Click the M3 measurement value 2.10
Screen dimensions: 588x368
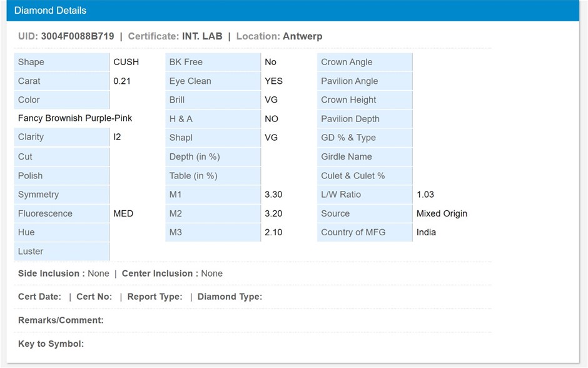coord(273,232)
